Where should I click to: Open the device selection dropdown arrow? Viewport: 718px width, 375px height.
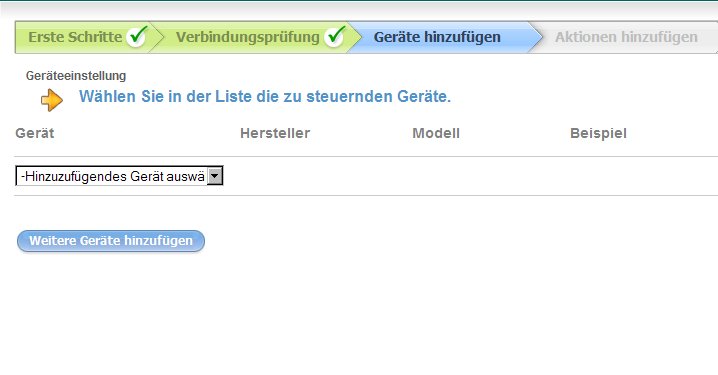[x=215, y=176]
